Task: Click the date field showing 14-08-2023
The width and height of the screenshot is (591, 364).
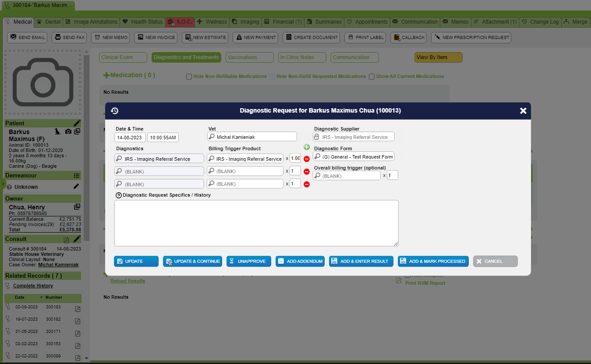Action: point(130,138)
